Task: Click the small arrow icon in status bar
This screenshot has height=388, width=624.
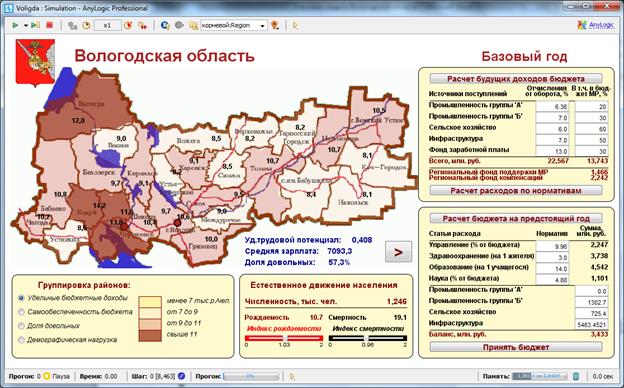Action: [293, 376]
